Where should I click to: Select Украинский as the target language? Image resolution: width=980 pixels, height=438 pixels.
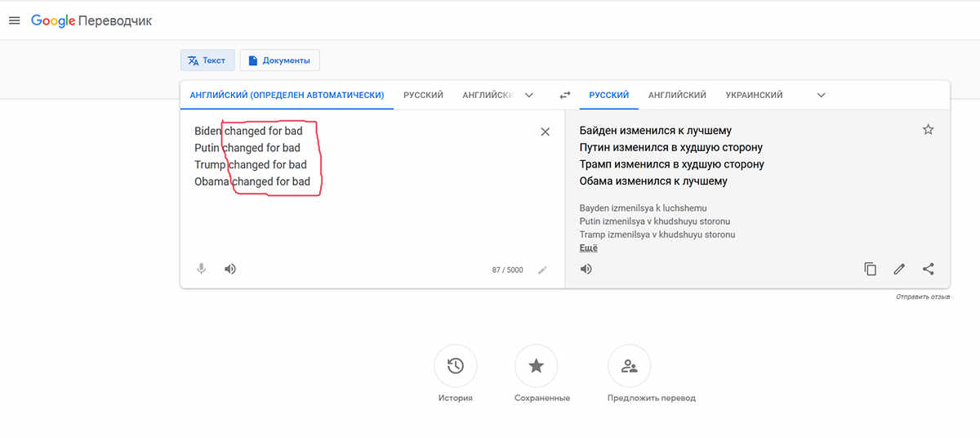(754, 95)
